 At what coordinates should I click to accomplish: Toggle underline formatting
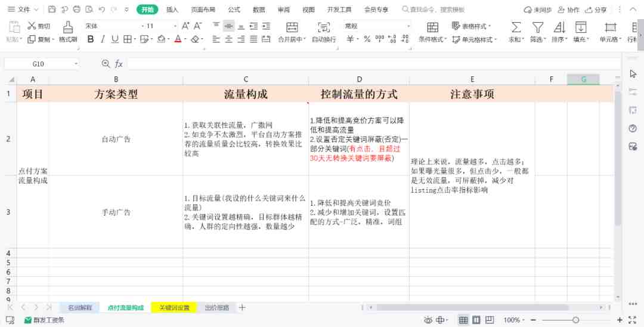click(115, 39)
